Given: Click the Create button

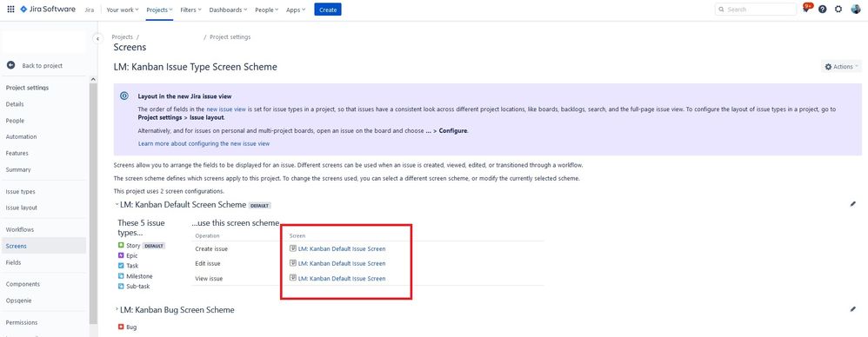Looking at the screenshot, I should pos(328,10).
